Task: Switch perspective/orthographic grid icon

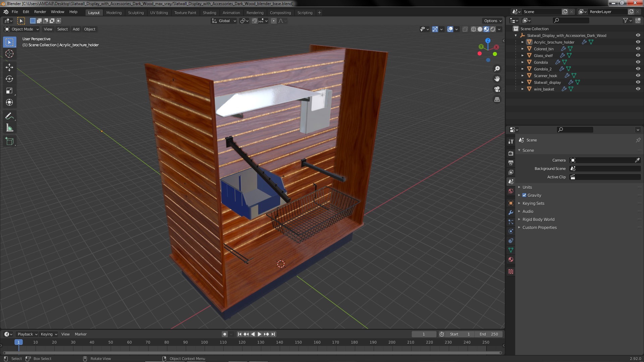Action: (x=497, y=100)
